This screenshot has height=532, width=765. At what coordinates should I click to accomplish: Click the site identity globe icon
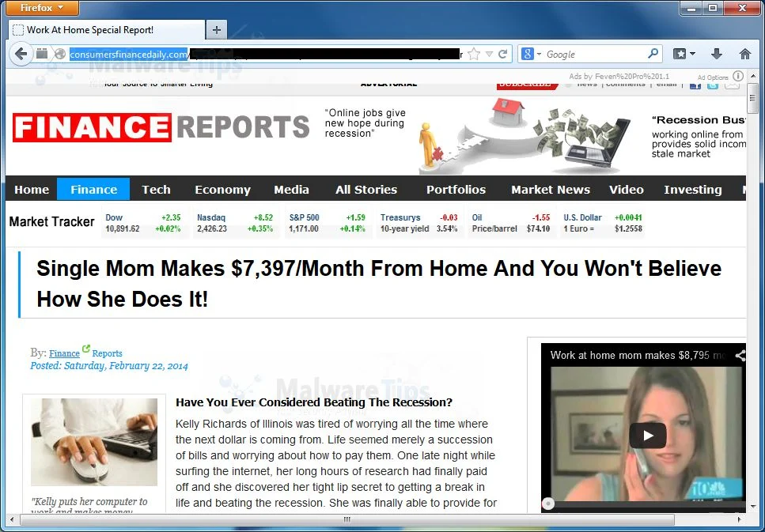pyautogui.click(x=60, y=54)
